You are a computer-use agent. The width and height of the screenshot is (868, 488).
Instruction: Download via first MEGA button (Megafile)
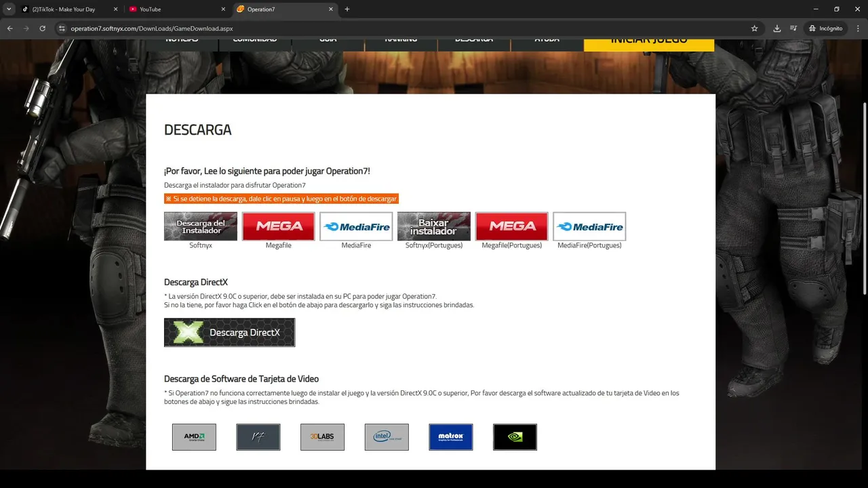click(x=279, y=226)
